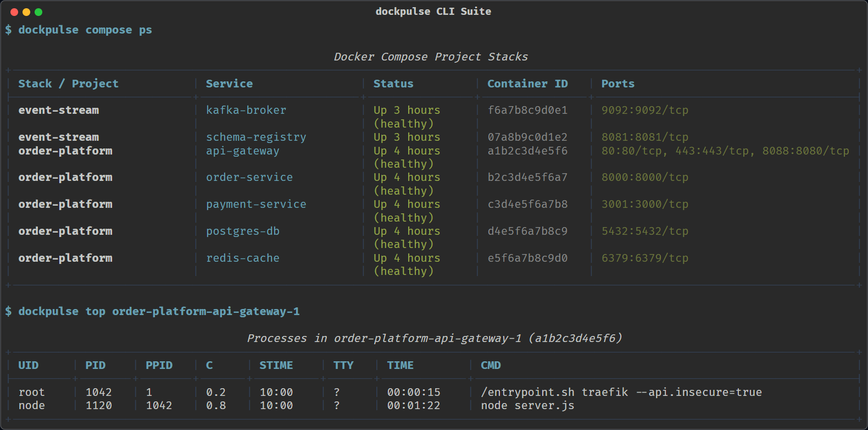Image resolution: width=868 pixels, height=430 pixels.
Task: Click the "order-service" service name
Action: click(249, 178)
